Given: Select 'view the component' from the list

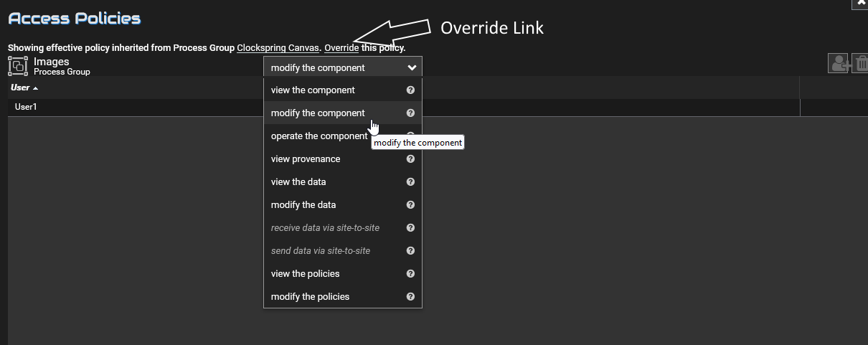Looking at the screenshot, I should tap(313, 90).
